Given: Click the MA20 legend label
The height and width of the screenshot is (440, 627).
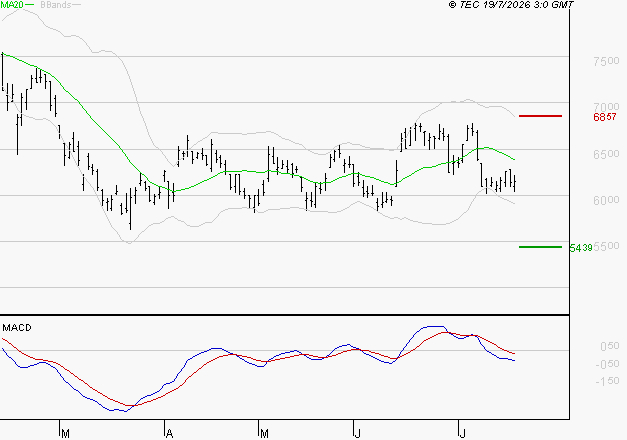Looking at the screenshot, I should [x=12, y=5].
